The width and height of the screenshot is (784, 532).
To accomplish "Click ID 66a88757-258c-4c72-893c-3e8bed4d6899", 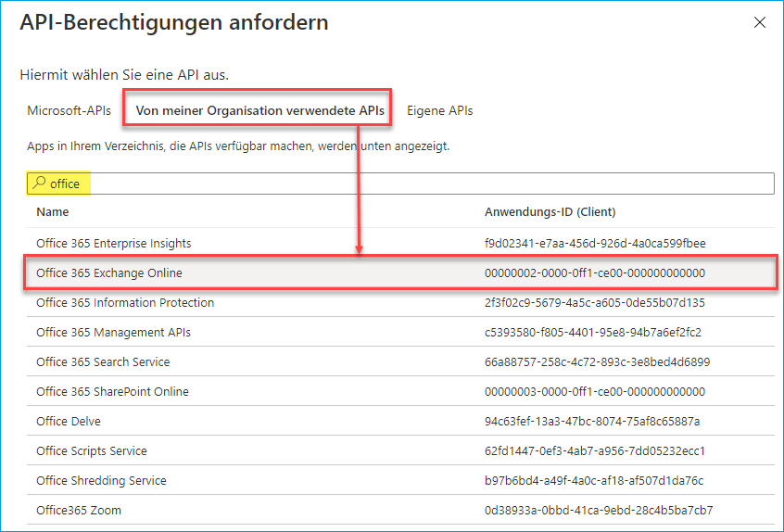I will [597, 362].
